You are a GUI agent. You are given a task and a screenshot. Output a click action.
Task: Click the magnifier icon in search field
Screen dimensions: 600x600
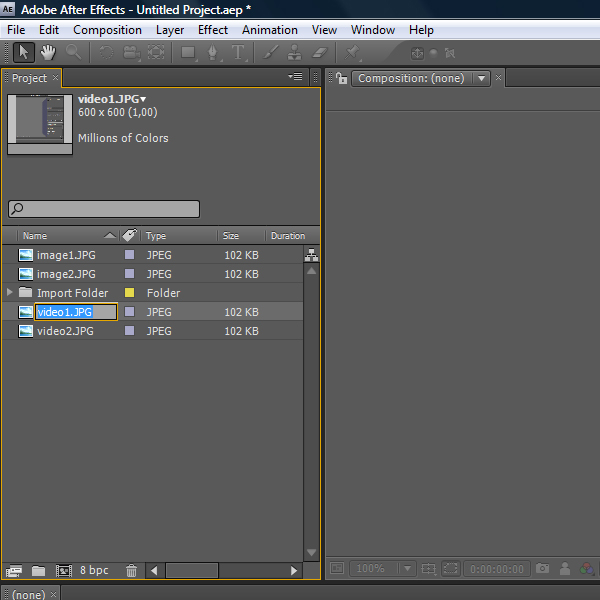click(17, 209)
